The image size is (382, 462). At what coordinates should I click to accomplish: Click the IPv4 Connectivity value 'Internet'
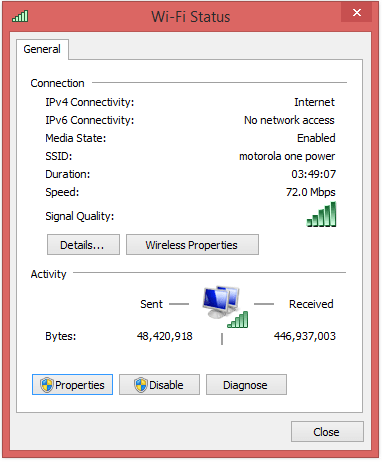[x=314, y=102]
